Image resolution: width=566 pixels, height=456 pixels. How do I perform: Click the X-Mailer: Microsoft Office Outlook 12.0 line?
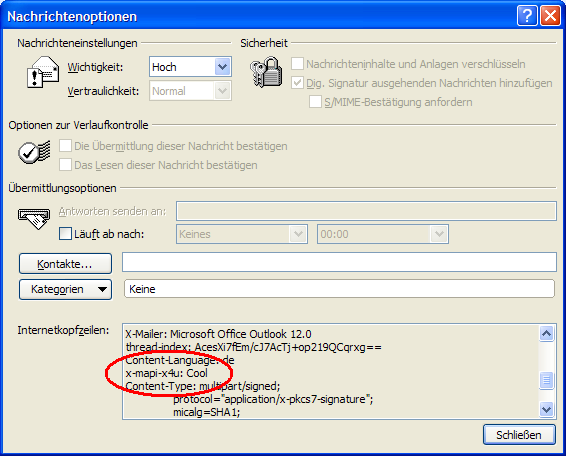pos(218,334)
